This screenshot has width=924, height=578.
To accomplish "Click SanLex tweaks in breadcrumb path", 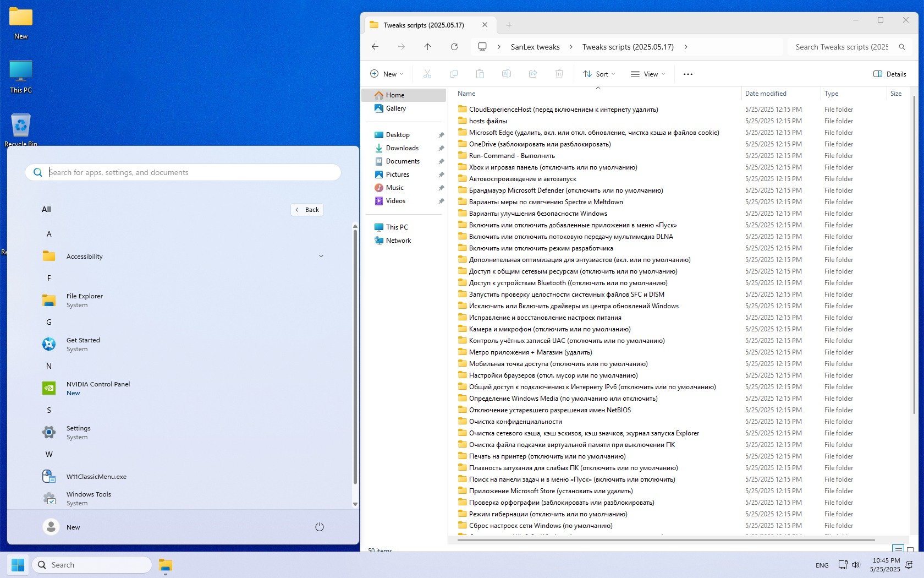I will click(535, 47).
